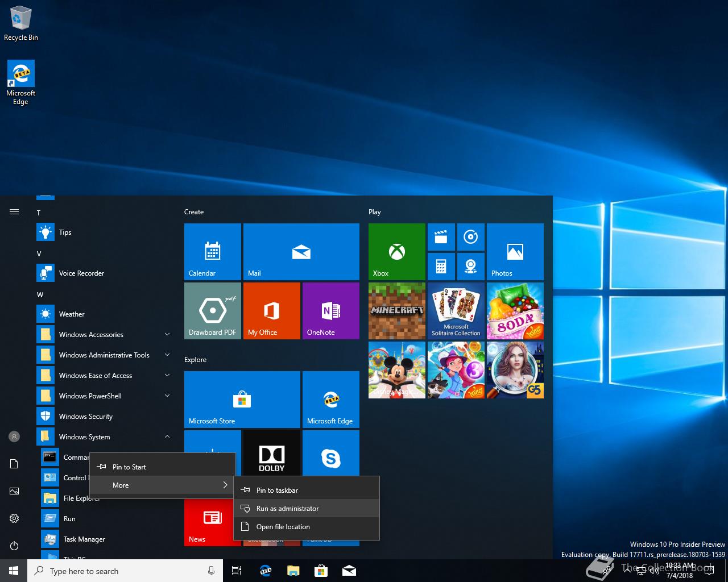Jump to letter T section header
The height and width of the screenshot is (582, 728).
[39, 213]
